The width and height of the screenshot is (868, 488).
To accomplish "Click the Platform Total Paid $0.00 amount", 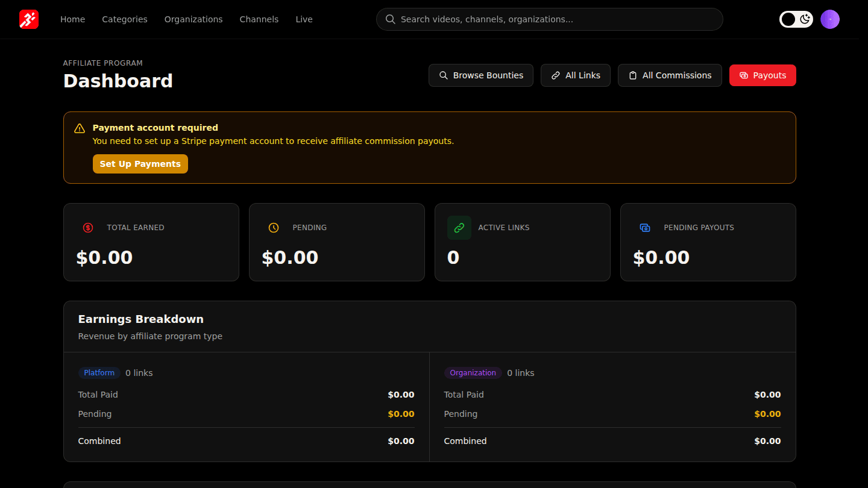I will [401, 395].
